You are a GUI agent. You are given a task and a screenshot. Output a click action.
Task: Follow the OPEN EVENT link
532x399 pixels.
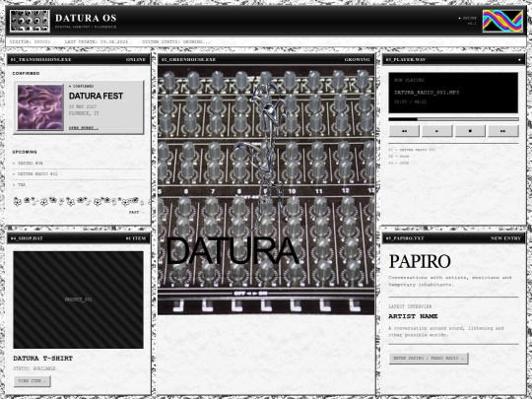coord(84,128)
